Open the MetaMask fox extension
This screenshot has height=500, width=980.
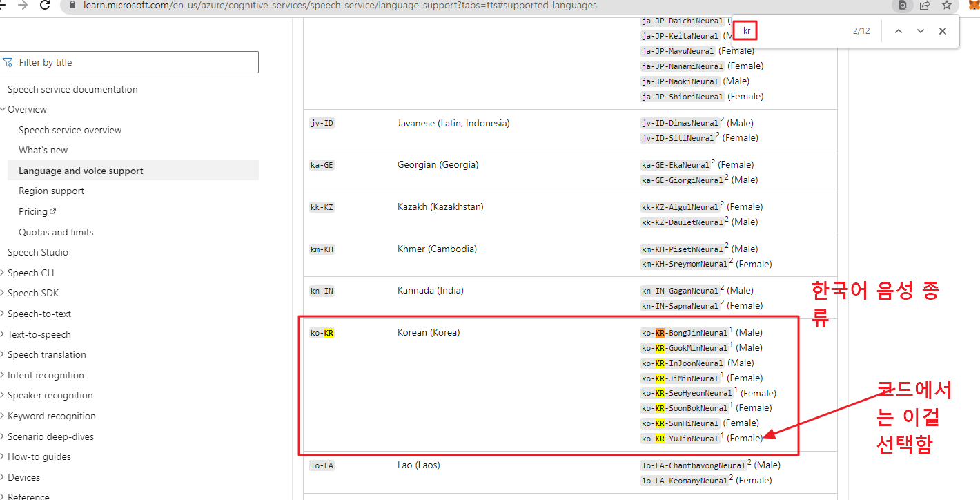point(973,6)
